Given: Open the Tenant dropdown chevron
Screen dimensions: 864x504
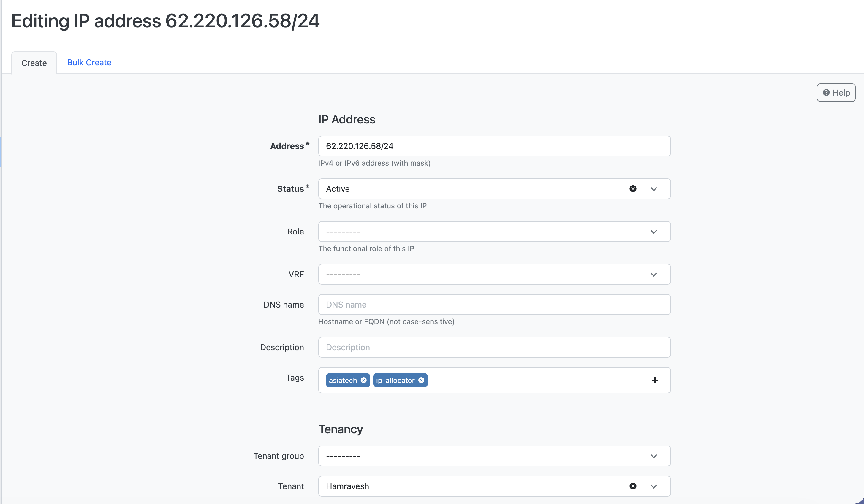Looking at the screenshot, I should [653, 486].
